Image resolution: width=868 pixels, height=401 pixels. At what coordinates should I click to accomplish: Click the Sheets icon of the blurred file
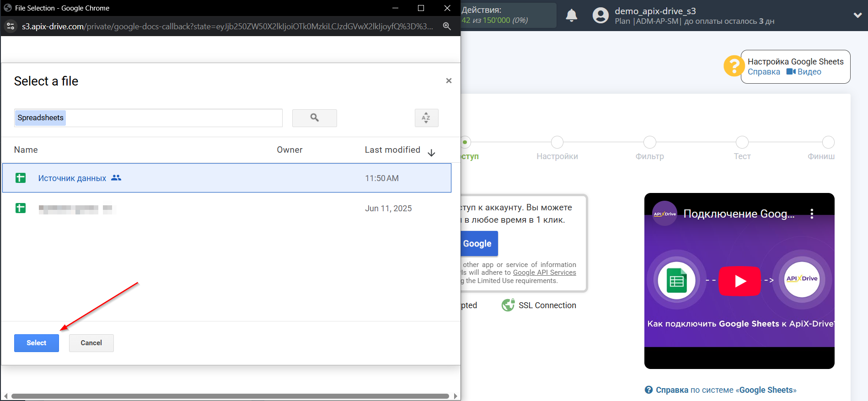[x=21, y=208]
